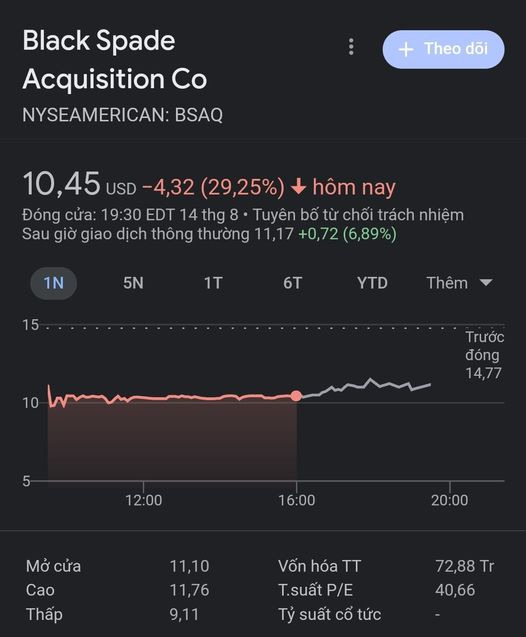This screenshot has width=526, height=637.
Task: Click the gray after-hours chart line
Action: (366, 386)
